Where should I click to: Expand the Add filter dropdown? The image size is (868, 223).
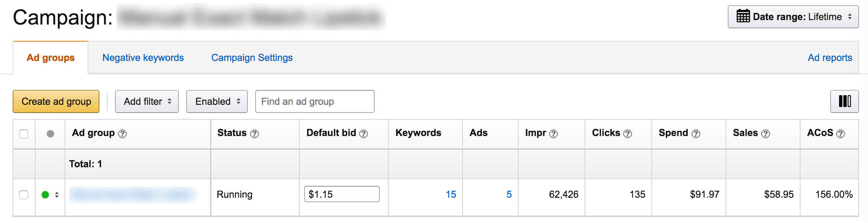[147, 101]
